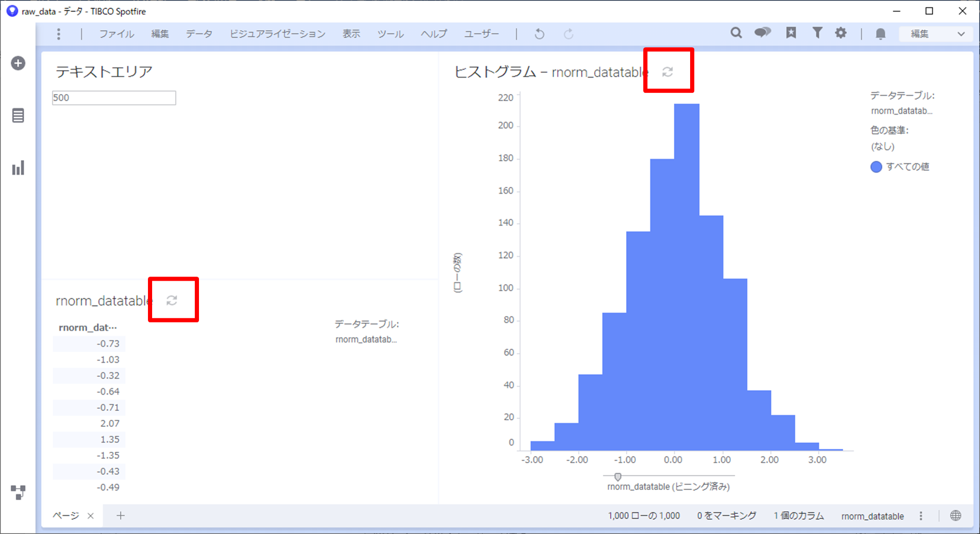980x534 pixels.
Task: Click rnorm_datatable in the status bar
Action: click(872, 516)
